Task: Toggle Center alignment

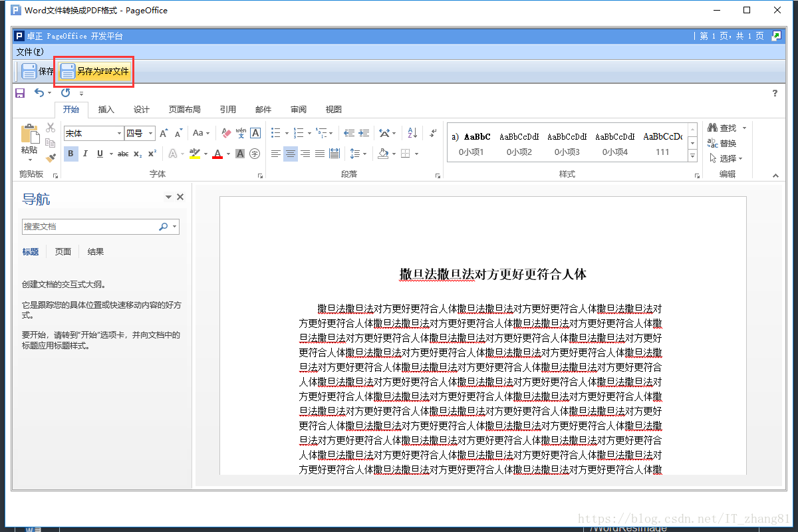Action: [291, 154]
